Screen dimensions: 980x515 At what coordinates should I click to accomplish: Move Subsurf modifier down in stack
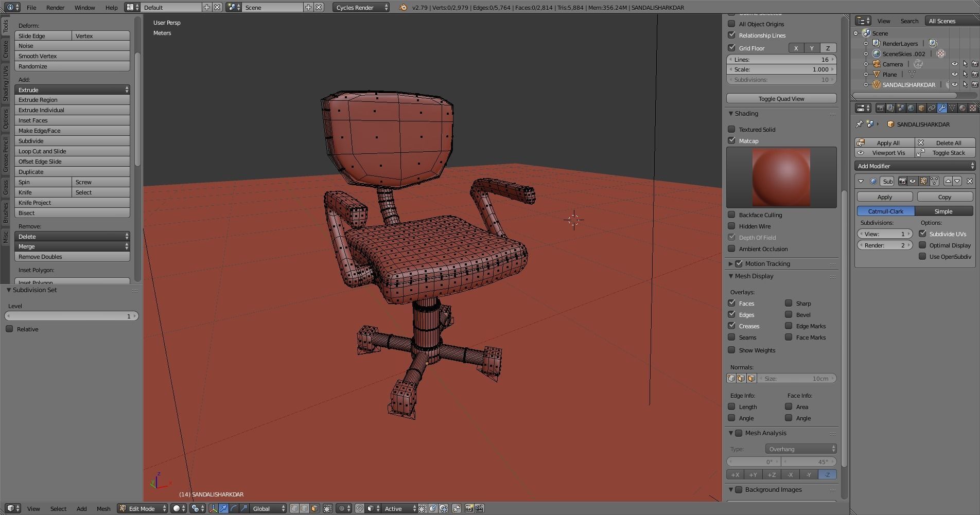pos(957,181)
